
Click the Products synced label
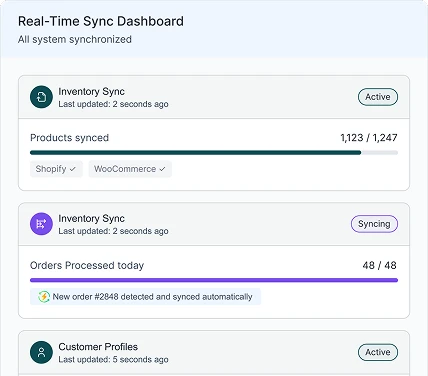click(x=69, y=138)
